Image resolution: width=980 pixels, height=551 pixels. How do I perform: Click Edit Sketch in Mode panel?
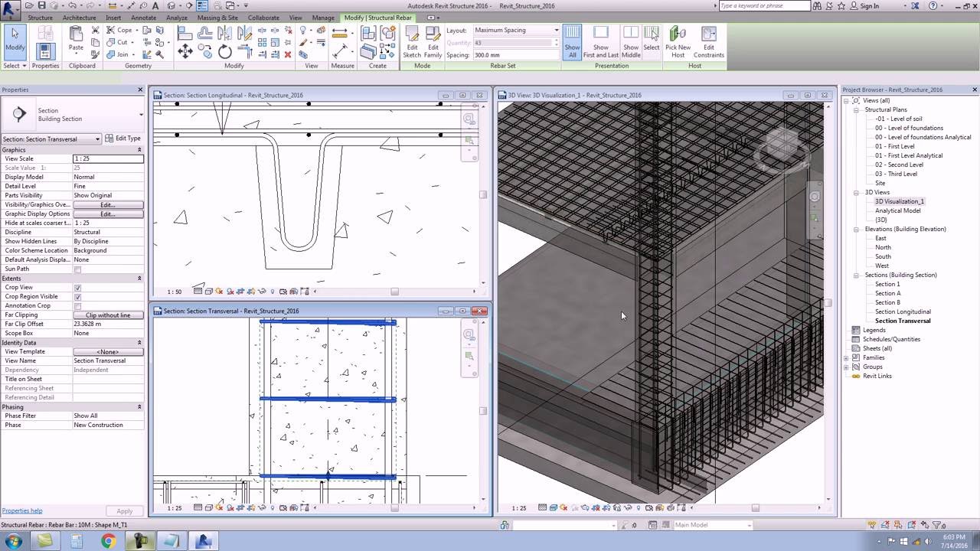[x=412, y=42]
